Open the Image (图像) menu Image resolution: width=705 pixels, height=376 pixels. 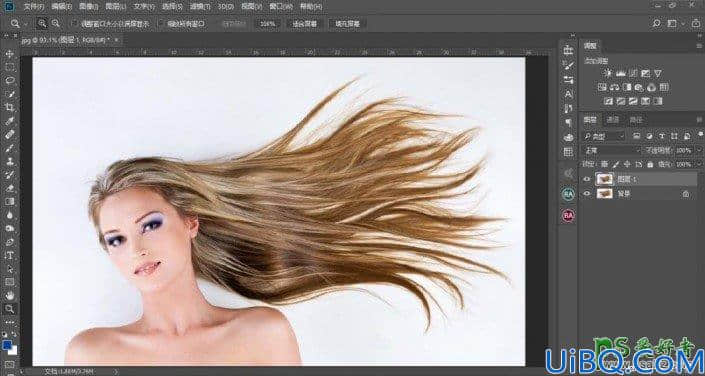(x=88, y=7)
